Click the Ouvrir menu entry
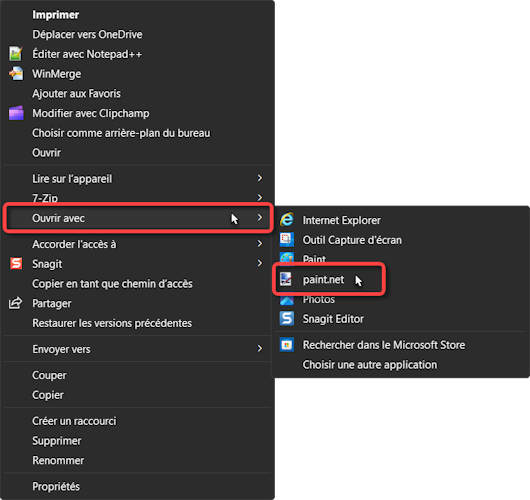This screenshot has width=530, height=500. click(x=138, y=153)
